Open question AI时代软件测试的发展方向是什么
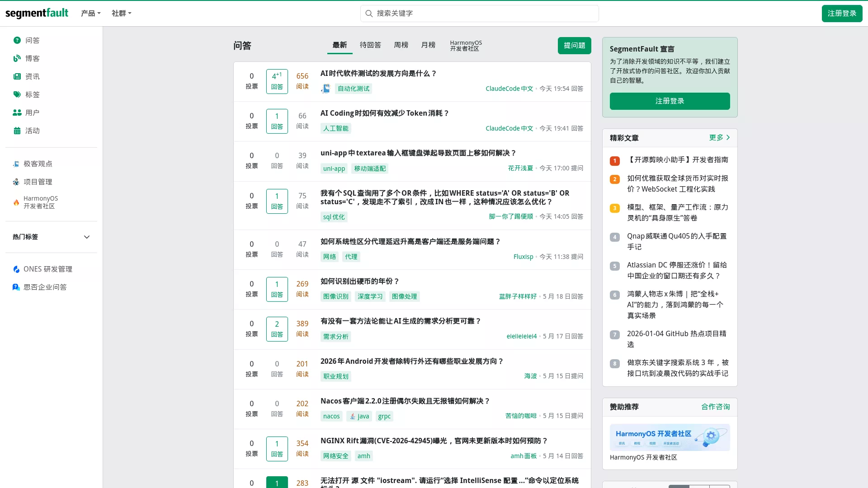This screenshot has width=868, height=488. click(378, 73)
